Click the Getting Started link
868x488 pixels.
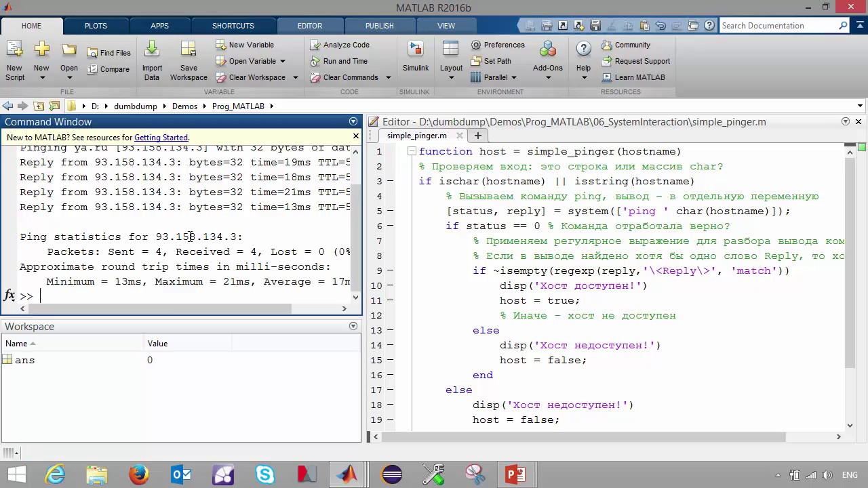161,137
